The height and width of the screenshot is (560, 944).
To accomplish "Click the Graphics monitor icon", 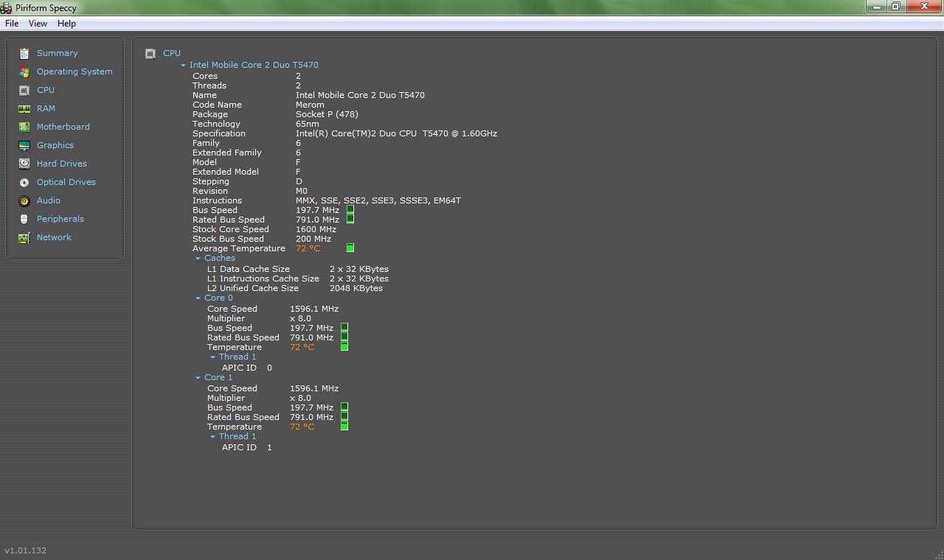I will point(24,145).
